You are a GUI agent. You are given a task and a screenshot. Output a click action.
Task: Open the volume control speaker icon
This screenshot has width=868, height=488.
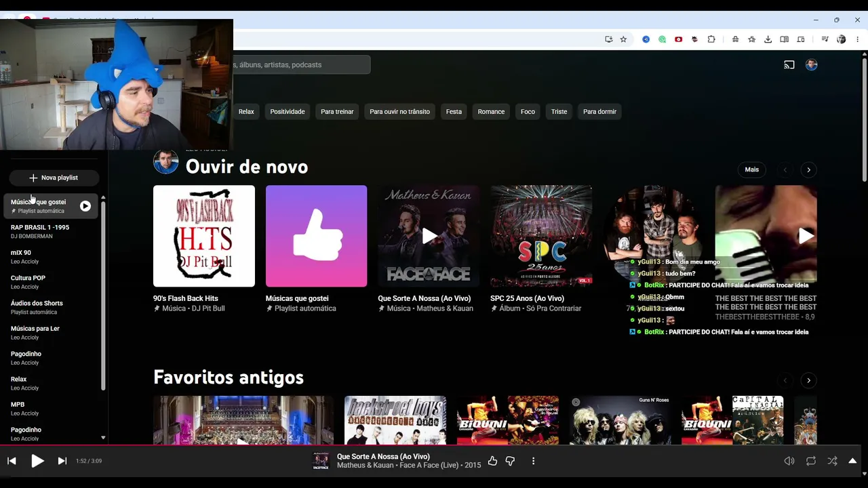tap(789, 461)
